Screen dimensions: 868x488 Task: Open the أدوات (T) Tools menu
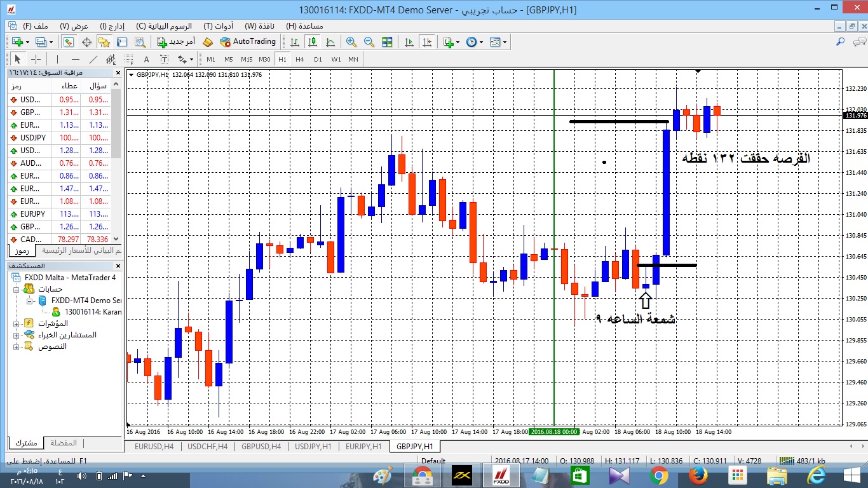[218, 26]
